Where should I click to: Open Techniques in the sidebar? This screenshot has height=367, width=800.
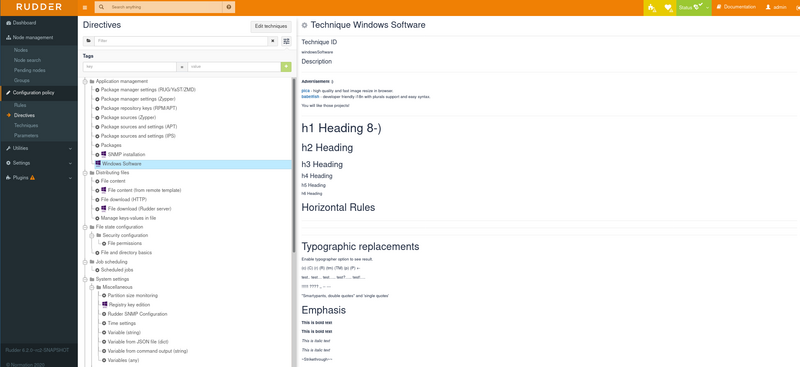(26, 125)
